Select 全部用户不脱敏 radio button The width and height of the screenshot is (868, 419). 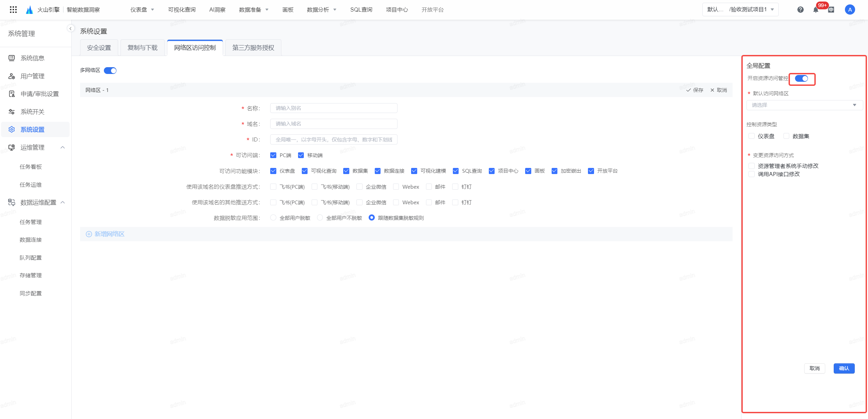pyautogui.click(x=320, y=217)
